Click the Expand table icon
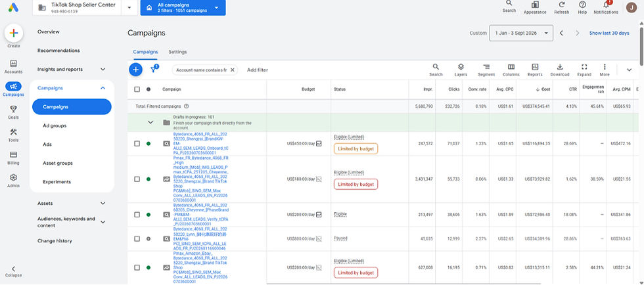The width and height of the screenshot is (644, 285). pyautogui.click(x=584, y=67)
